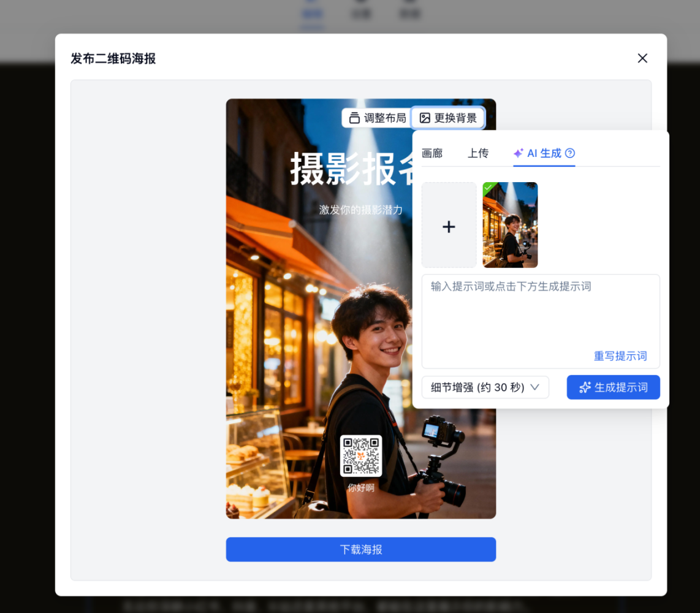This screenshot has height=613, width=700.
Task: Click the layout icon in 调整布局
Action: 354,118
